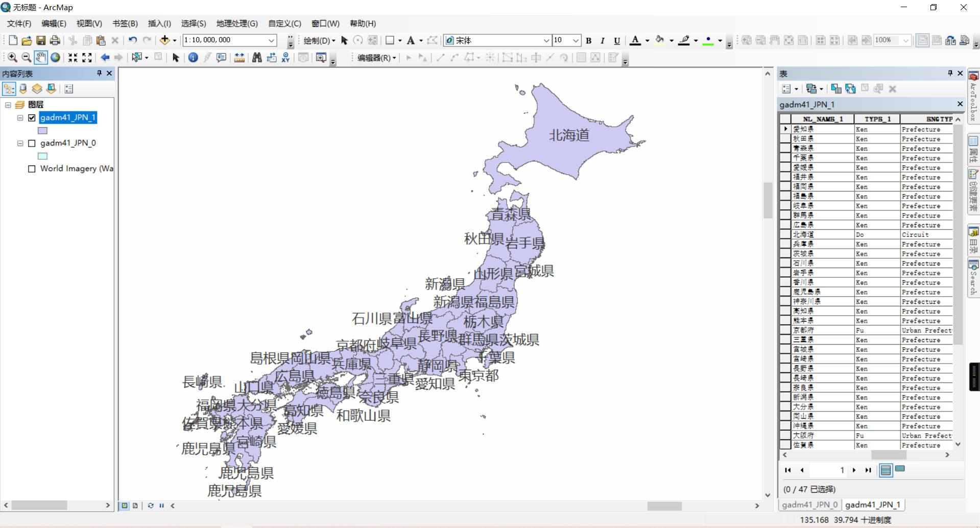Select the Select Elements arrow tool
Screen dimensions: 980x528
click(176, 58)
